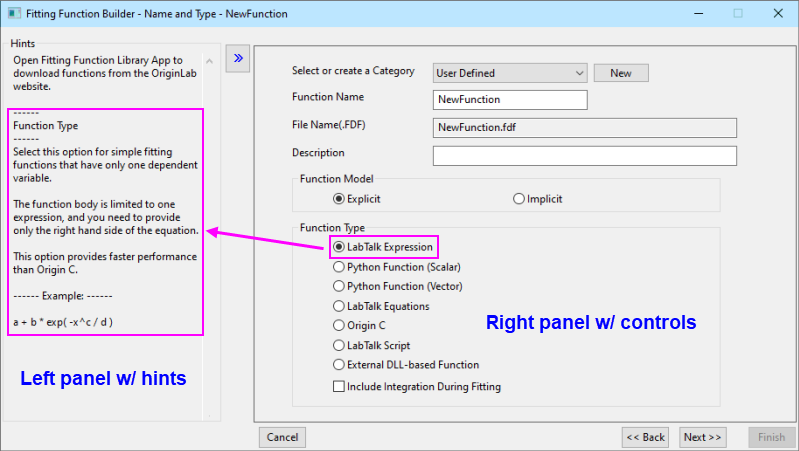Click the app icon in title bar
The height and width of the screenshot is (451, 799).
point(13,14)
